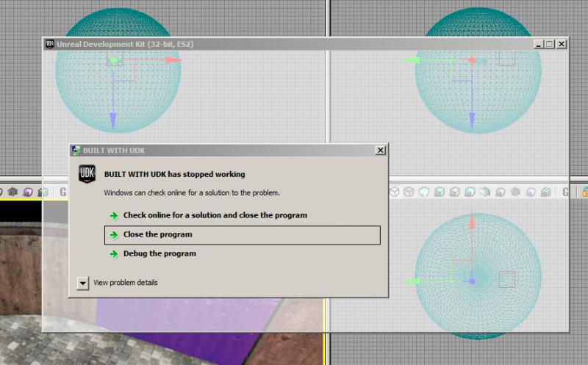Select 'Close the program' option
The width and height of the screenshot is (588, 365).
point(243,235)
